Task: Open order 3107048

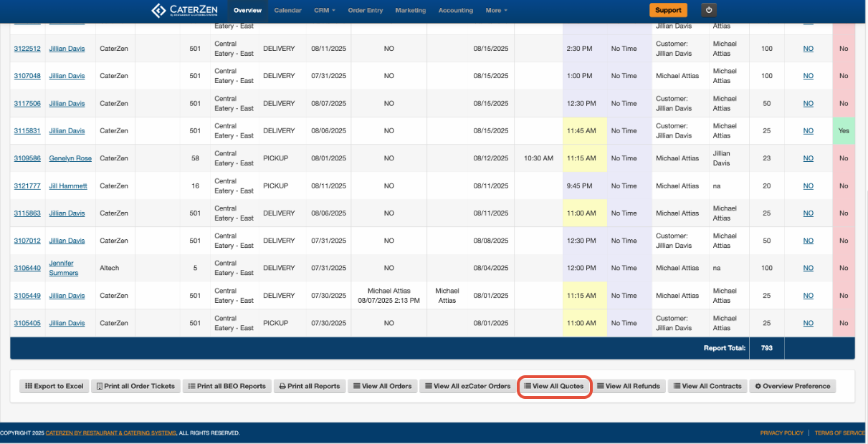Action: coord(27,76)
